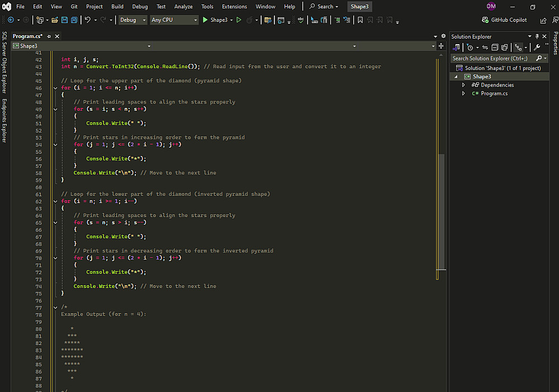Open the Debug configuration dropdown
The height and width of the screenshot is (392, 559).
click(x=132, y=20)
